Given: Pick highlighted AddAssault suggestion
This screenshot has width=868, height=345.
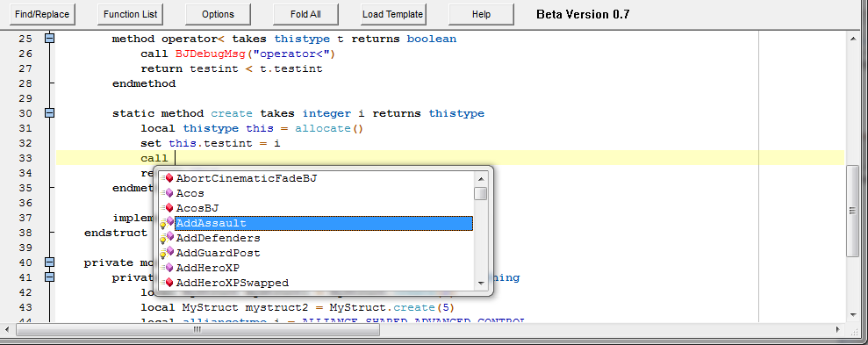Looking at the screenshot, I should point(323,223).
